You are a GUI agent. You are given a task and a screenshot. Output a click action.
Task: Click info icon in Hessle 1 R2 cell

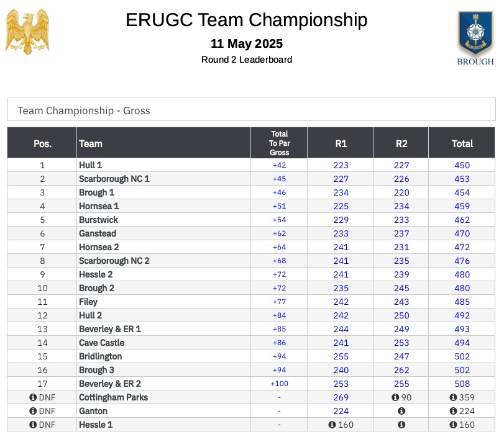click(x=401, y=425)
